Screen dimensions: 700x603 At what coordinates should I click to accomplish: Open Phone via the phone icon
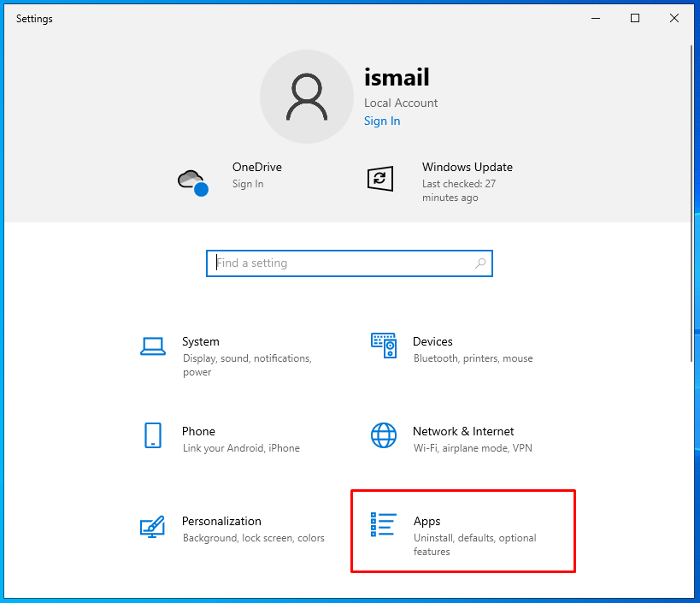pyautogui.click(x=153, y=435)
